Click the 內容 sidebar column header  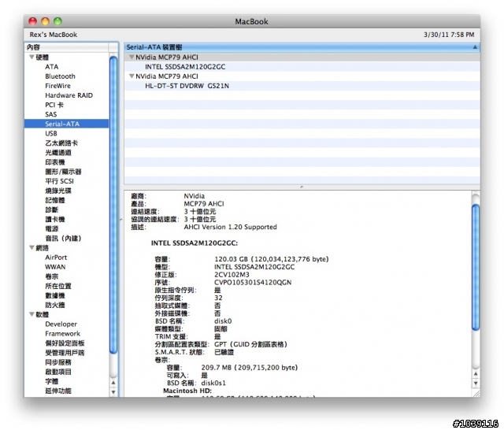point(67,47)
